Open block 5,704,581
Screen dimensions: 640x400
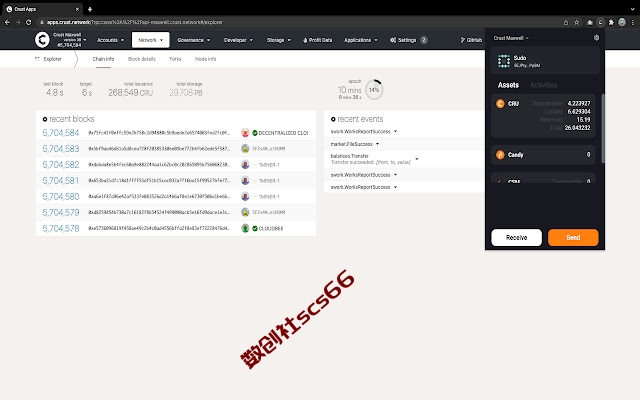[61, 180]
